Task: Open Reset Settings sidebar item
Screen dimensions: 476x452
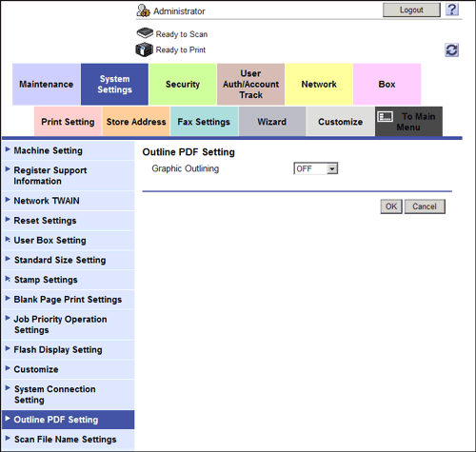Action: [68, 221]
